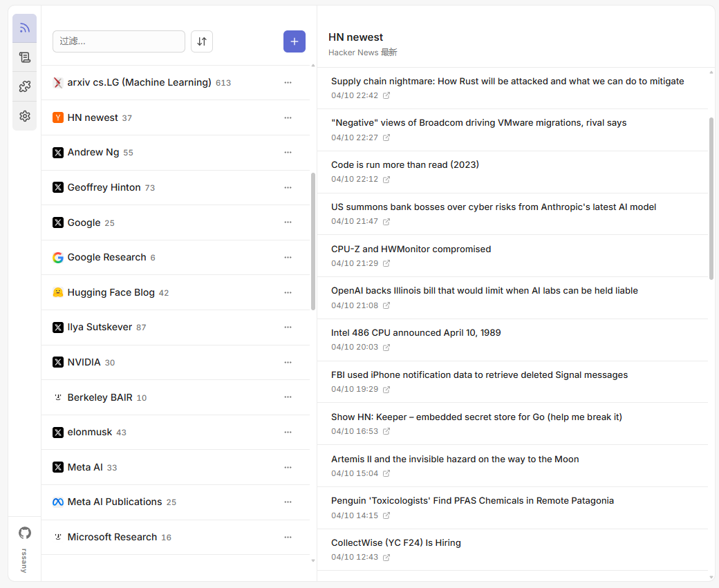This screenshot has height=588, width=719.
Task: Open the settings gear in sidebar
Action: click(25, 116)
